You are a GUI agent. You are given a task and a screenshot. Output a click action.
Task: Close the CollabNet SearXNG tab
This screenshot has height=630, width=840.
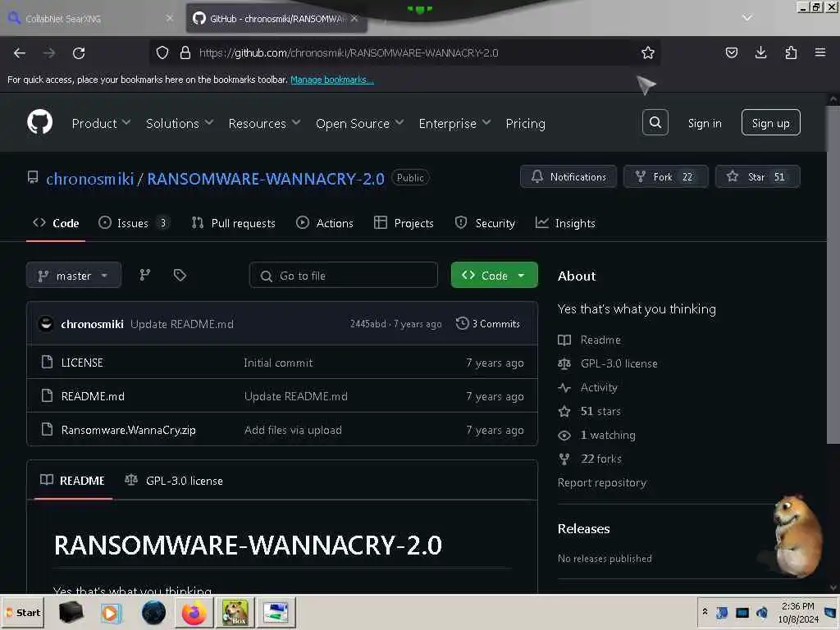pos(169,19)
